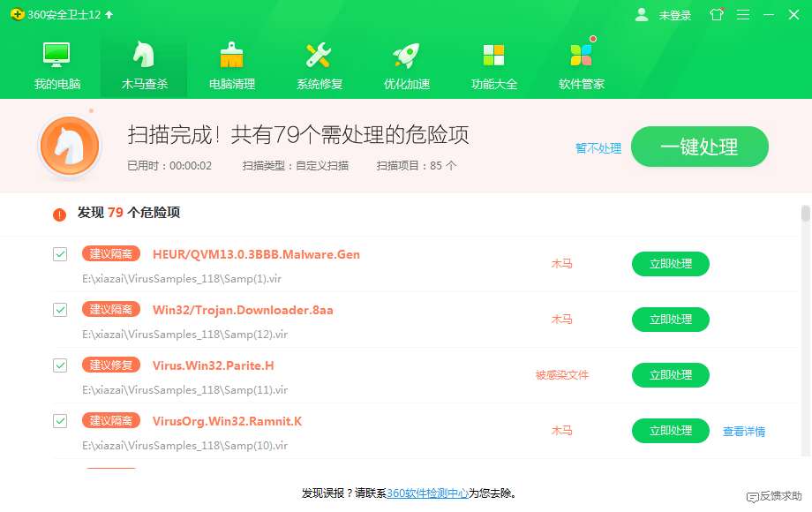The height and width of the screenshot is (512, 812).
Task: Click the upgrade arrow beside 360安全卫士12
Action: (x=109, y=14)
